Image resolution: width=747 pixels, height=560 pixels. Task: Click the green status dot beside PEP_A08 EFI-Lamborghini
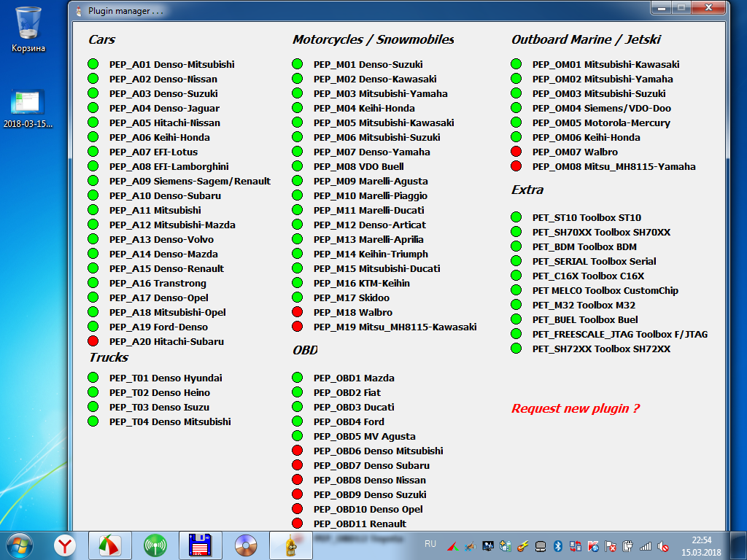93,166
